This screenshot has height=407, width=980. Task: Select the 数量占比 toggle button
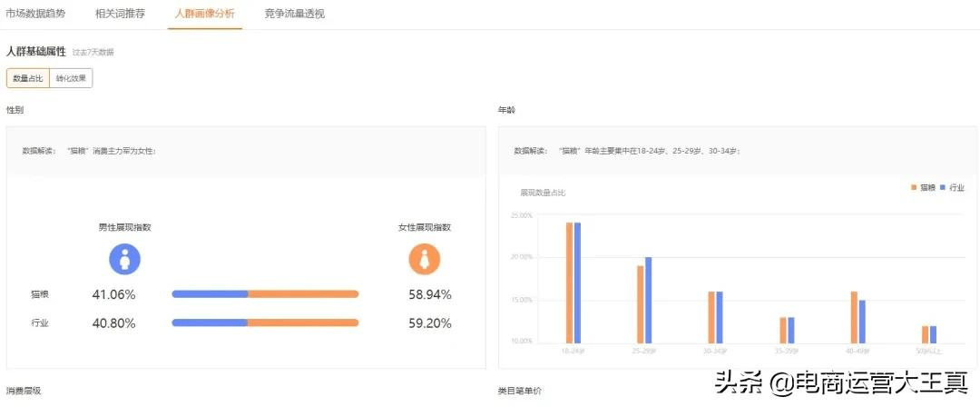28,79
